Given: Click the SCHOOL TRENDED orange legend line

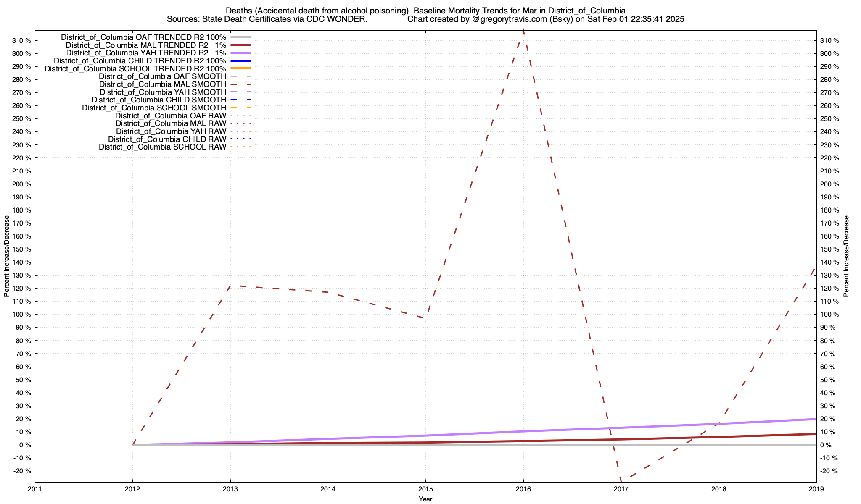Looking at the screenshot, I should 240,68.
